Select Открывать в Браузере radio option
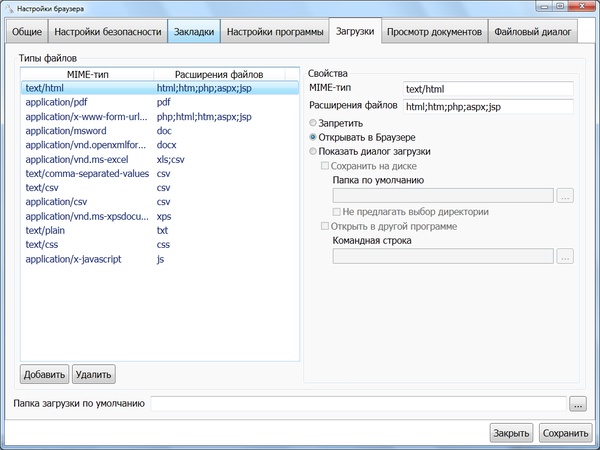Viewport: 600px width, 450px height. [x=314, y=136]
